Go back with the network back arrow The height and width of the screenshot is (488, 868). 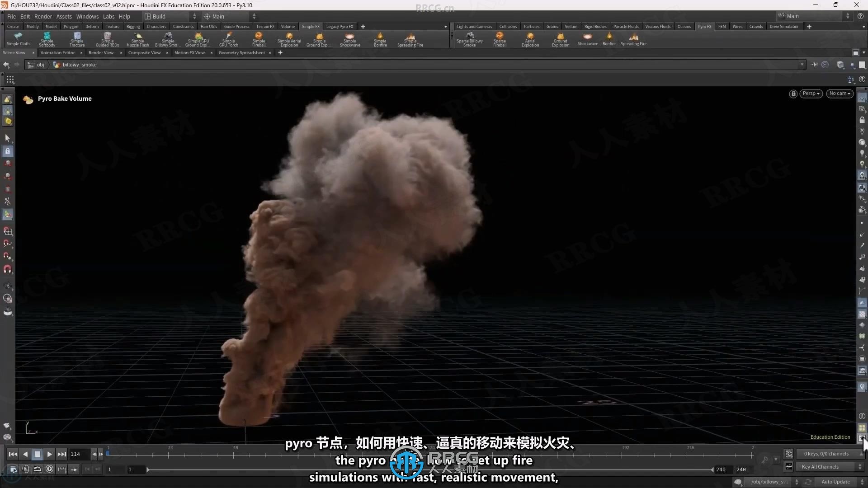[x=6, y=65]
